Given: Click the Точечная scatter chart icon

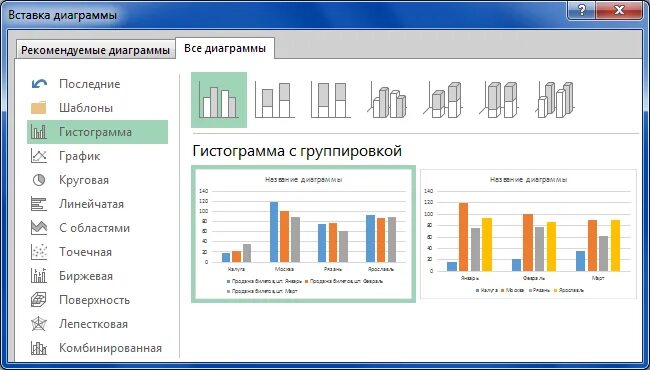Looking at the screenshot, I should click(x=39, y=252).
